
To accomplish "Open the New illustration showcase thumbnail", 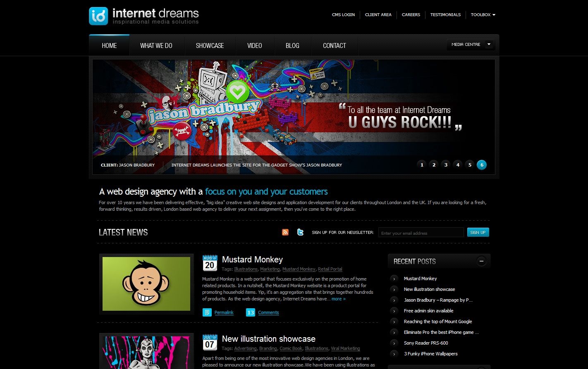I will (146, 351).
